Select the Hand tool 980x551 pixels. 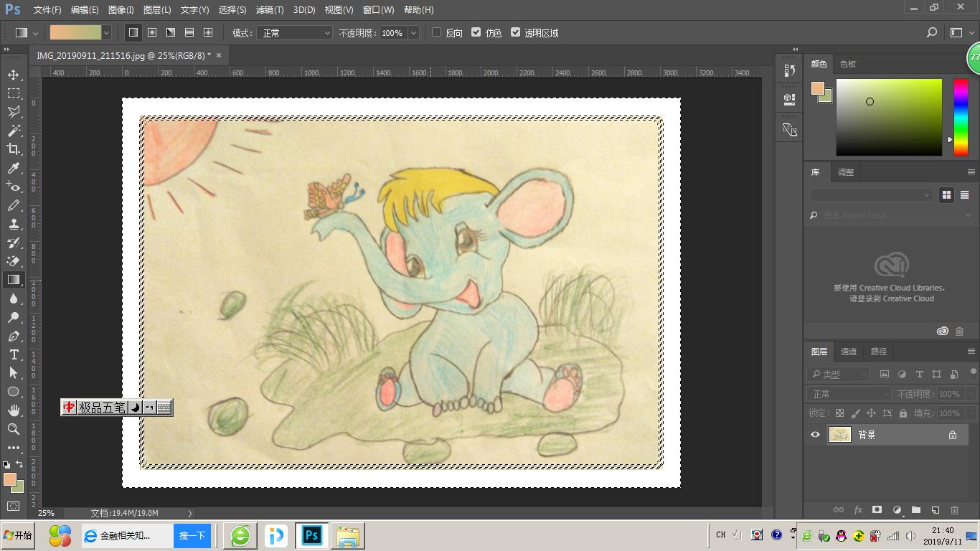tap(14, 410)
